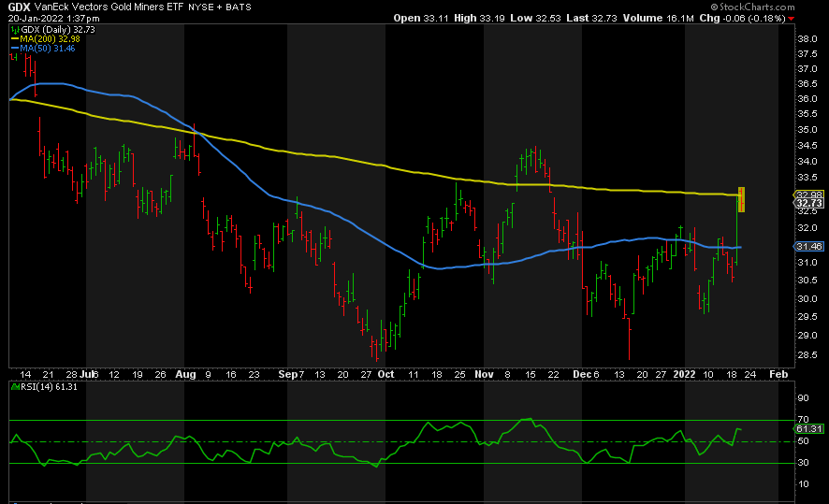The width and height of the screenshot is (829, 504).
Task: Click the RSI(14) legend line icon
Action: [x=15, y=387]
